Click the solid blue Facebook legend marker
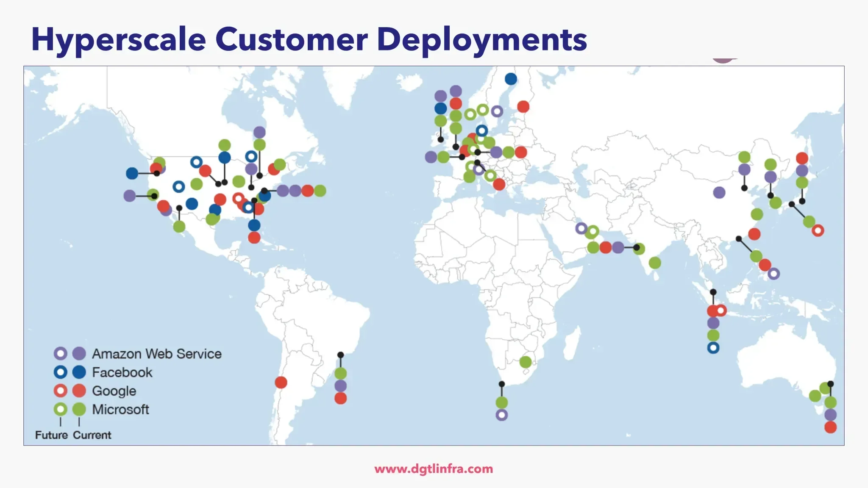The width and height of the screenshot is (868, 488). (x=78, y=373)
